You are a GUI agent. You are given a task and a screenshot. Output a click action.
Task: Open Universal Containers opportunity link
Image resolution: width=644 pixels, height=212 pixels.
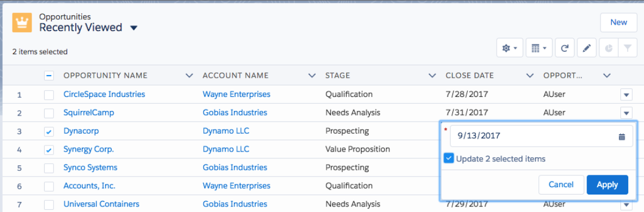(x=102, y=204)
